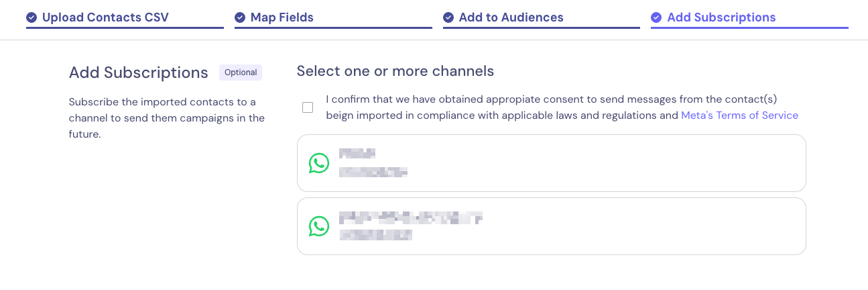Click the consent statement text
Screen dimensions: 868x290
pos(536,99)
